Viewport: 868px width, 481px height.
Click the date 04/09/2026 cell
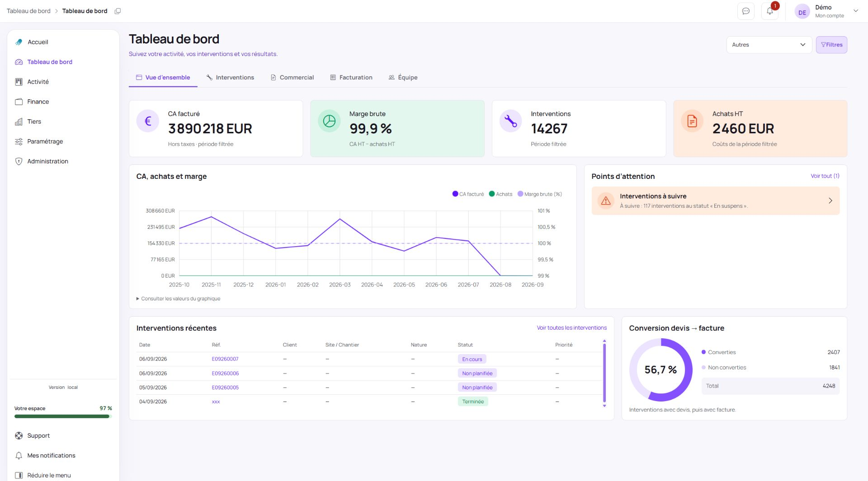pyautogui.click(x=153, y=402)
